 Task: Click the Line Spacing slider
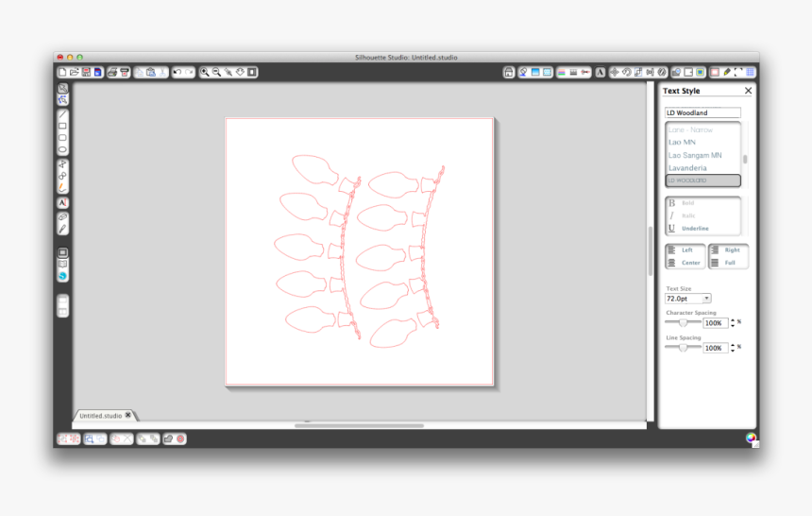pyautogui.click(x=683, y=348)
